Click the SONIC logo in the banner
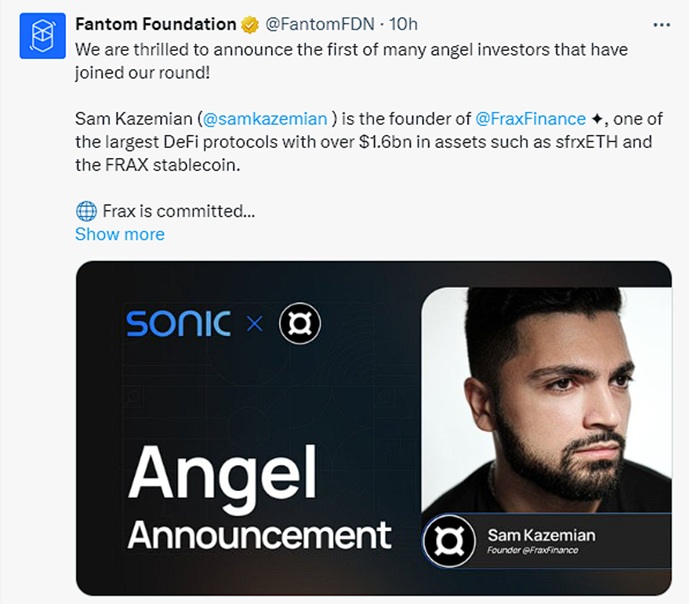689x604 pixels. pyautogui.click(x=178, y=323)
